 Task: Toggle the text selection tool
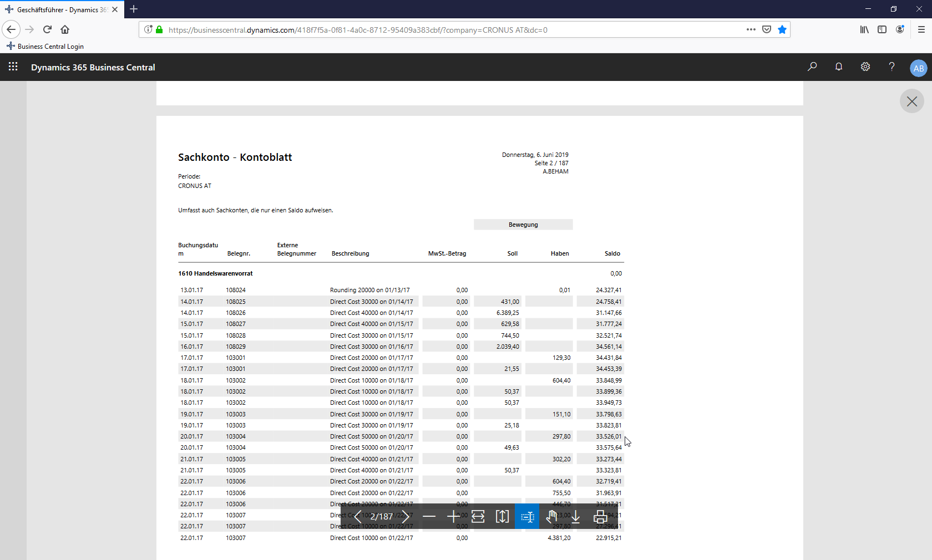(x=527, y=517)
